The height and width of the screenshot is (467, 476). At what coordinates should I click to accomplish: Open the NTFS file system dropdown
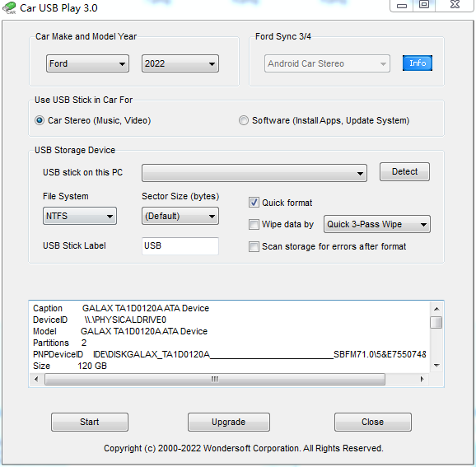point(80,216)
